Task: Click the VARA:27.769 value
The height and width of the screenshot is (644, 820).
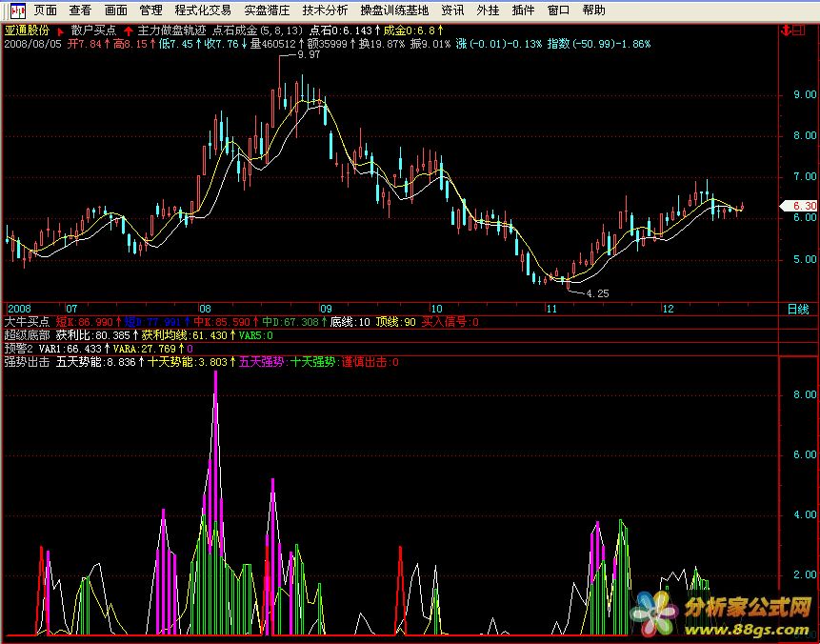Action: point(145,349)
